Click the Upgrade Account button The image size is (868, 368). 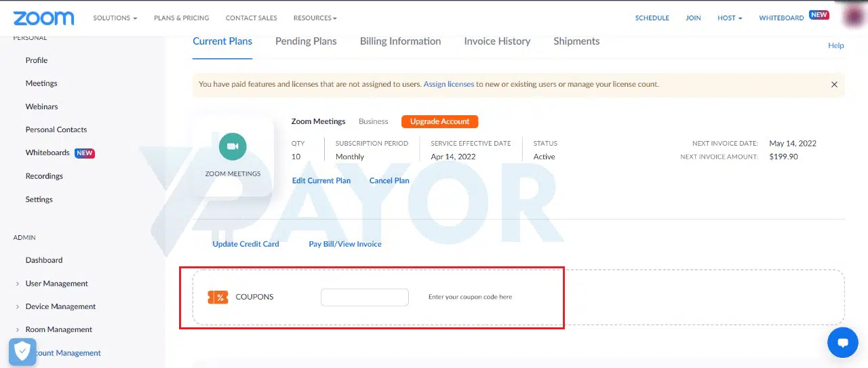(439, 121)
